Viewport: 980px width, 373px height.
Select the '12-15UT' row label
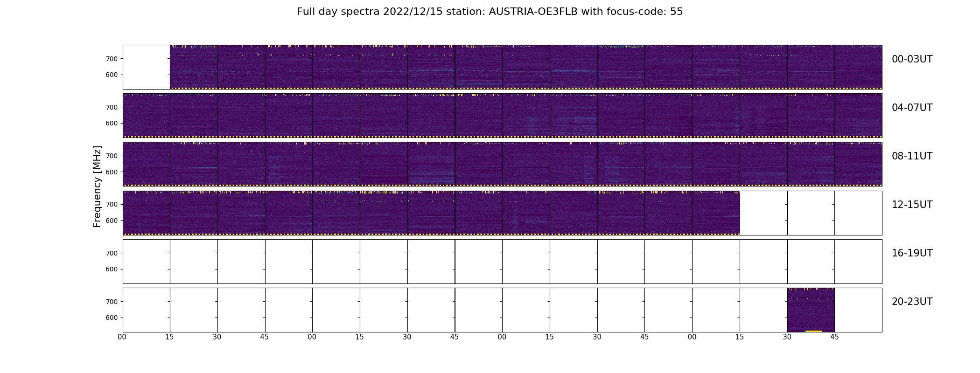[x=912, y=205]
